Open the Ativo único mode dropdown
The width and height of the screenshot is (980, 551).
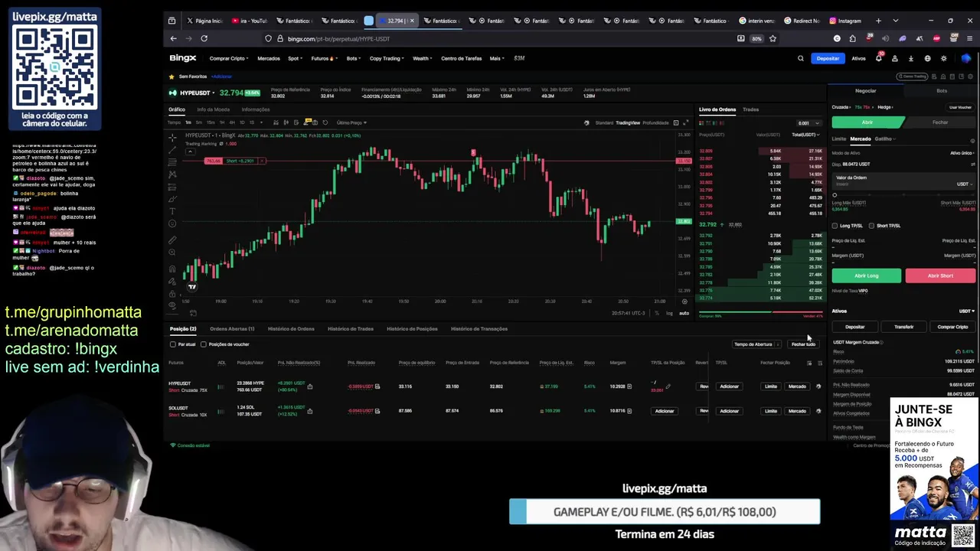coord(962,153)
